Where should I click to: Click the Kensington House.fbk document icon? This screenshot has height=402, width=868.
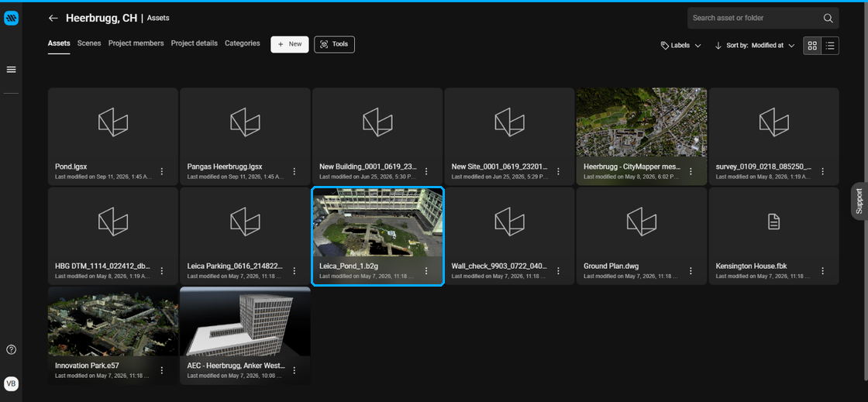(774, 222)
